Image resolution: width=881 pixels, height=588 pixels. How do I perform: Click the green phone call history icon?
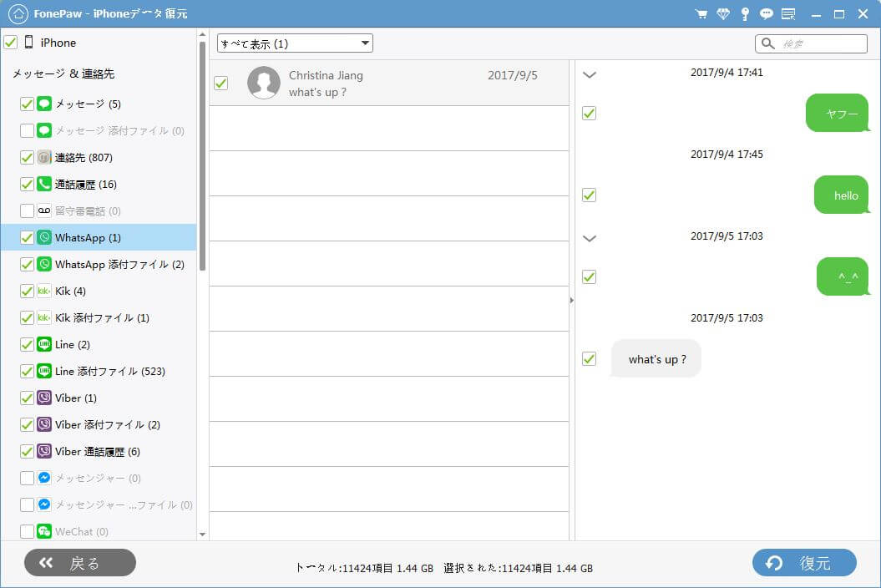[x=44, y=184]
